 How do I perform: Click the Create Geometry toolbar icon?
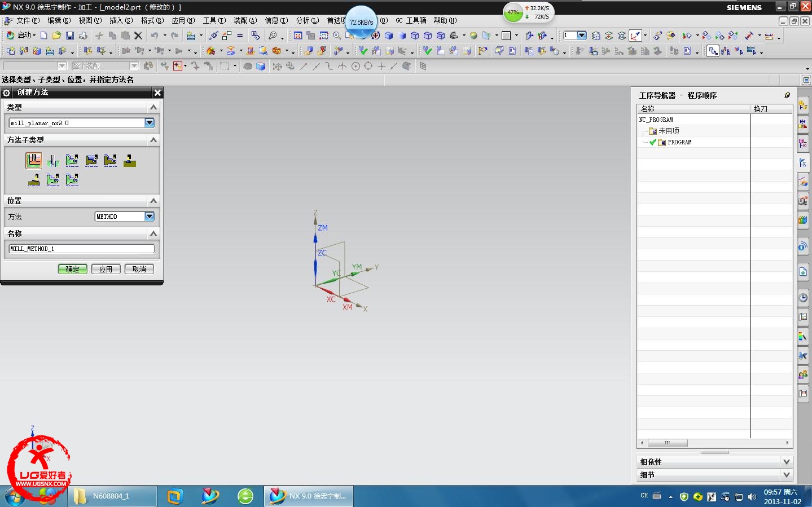coord(37,51)
